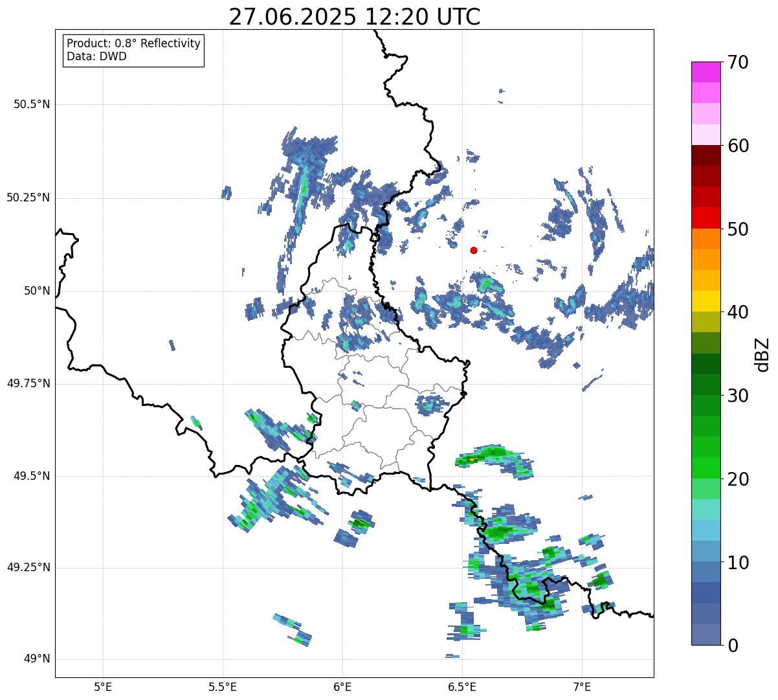Click the dark maroon 60 dBZ colorbar segment
Screen dimensions: 778x700
[x=706, y=155]
